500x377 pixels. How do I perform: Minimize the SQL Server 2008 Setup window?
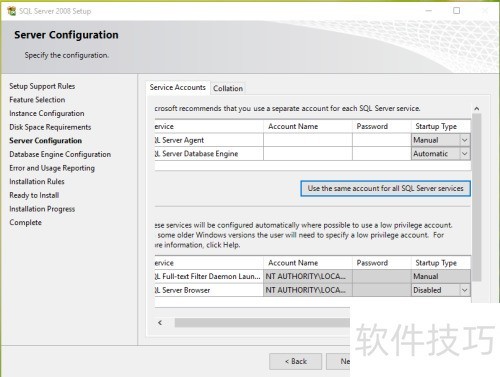point(429,11)
